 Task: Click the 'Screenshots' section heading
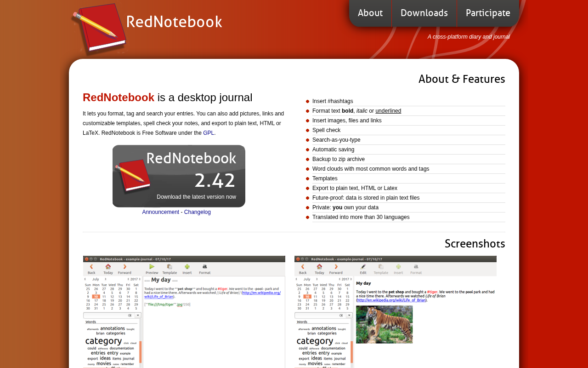475,244
